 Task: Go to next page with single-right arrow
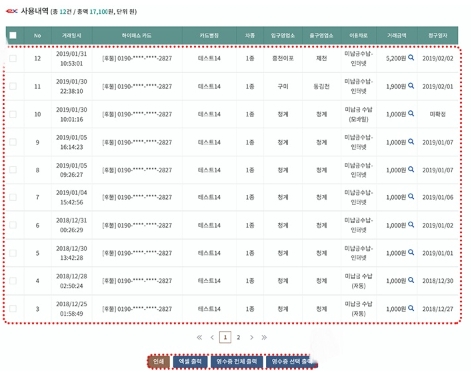(252, 337)
